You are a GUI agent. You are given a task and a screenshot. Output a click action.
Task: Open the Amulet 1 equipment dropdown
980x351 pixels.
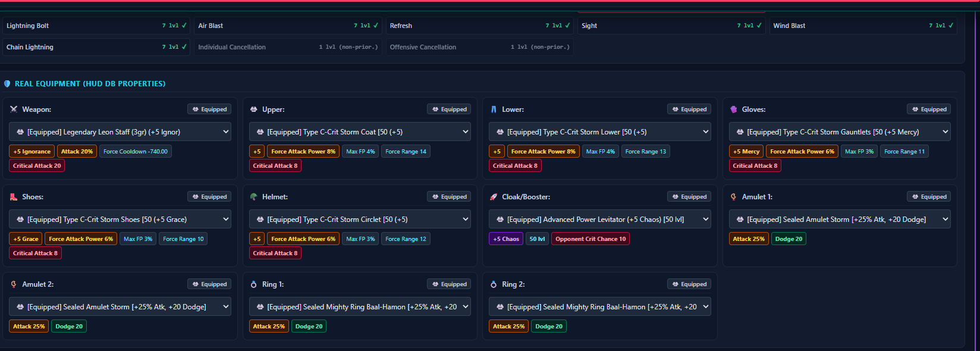click(840, 220)
